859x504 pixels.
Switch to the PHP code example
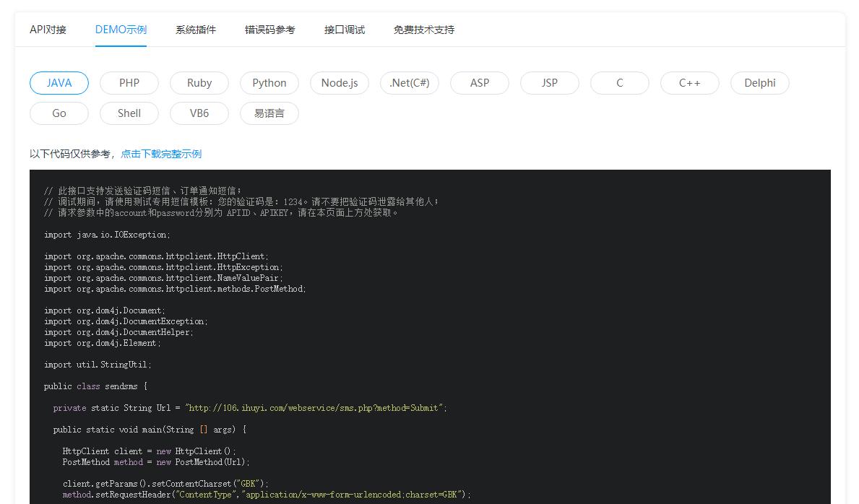click(x=129, y=82)
